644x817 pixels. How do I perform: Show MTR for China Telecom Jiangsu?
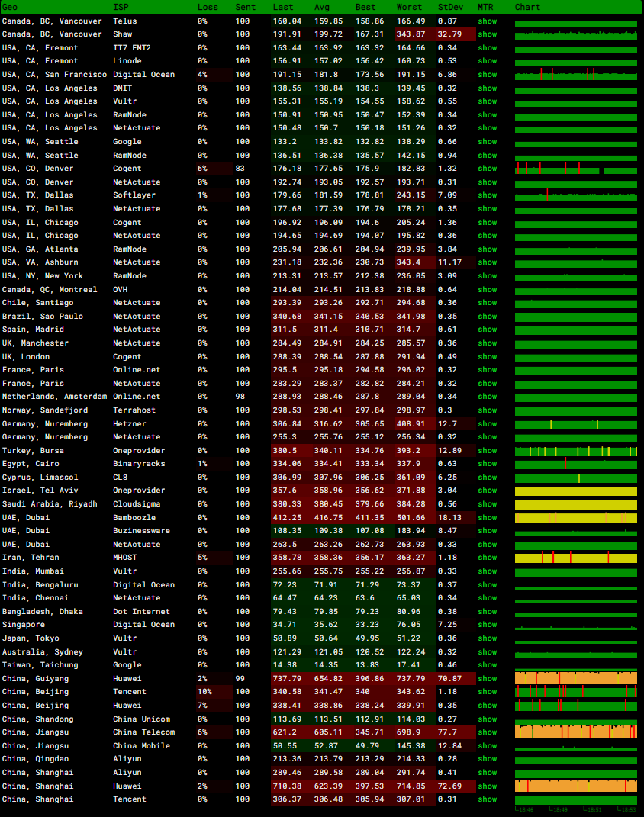click(x=487, y=732)
